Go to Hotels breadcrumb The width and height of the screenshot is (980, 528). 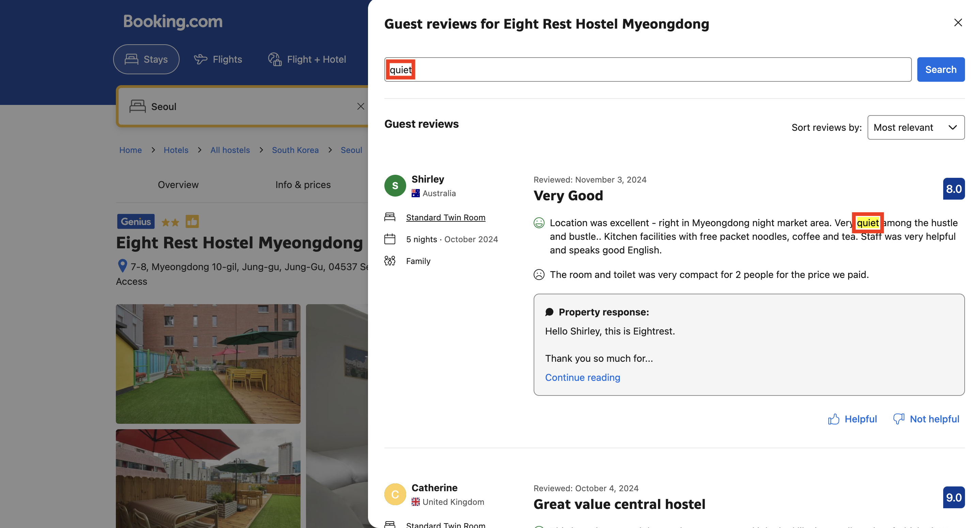pyautogui.click(x=176, y=150)
